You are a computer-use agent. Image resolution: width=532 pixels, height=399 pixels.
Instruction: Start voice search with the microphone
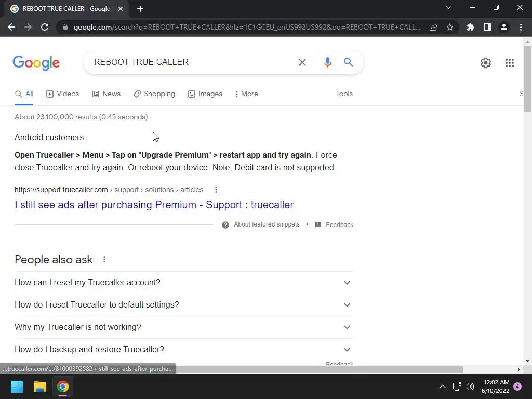coord(327,62)
